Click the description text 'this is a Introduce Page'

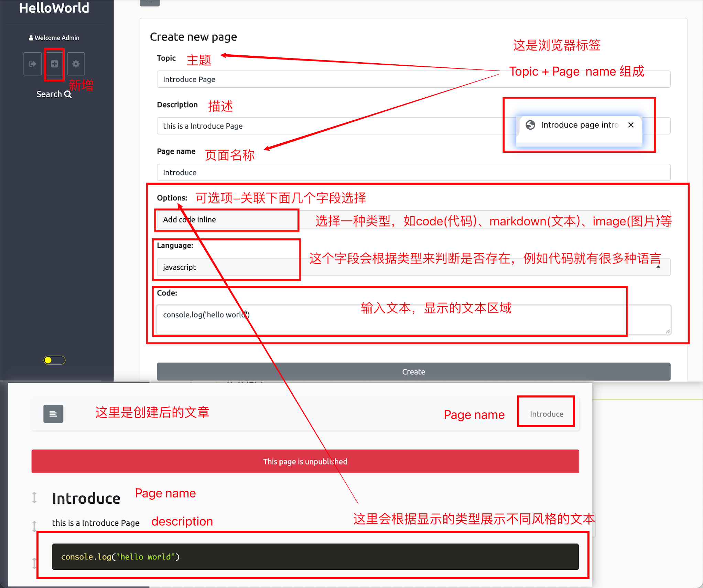pos(96,523)
